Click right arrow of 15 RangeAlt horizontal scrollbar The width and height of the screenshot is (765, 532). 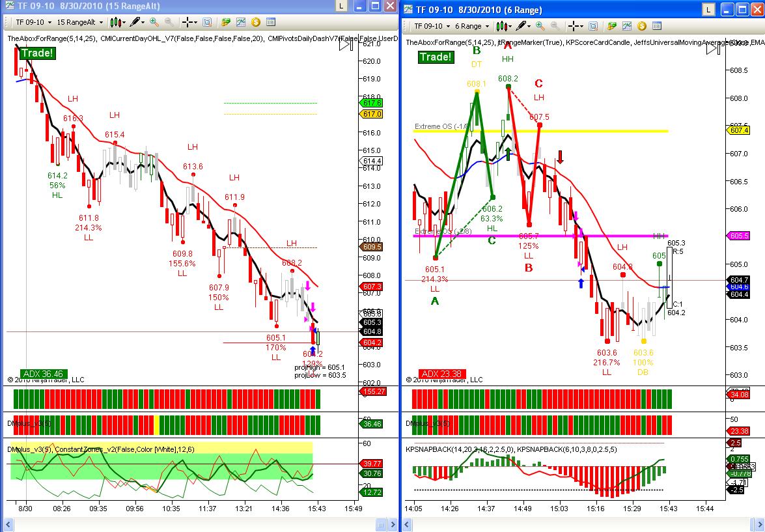pos(393,525)
